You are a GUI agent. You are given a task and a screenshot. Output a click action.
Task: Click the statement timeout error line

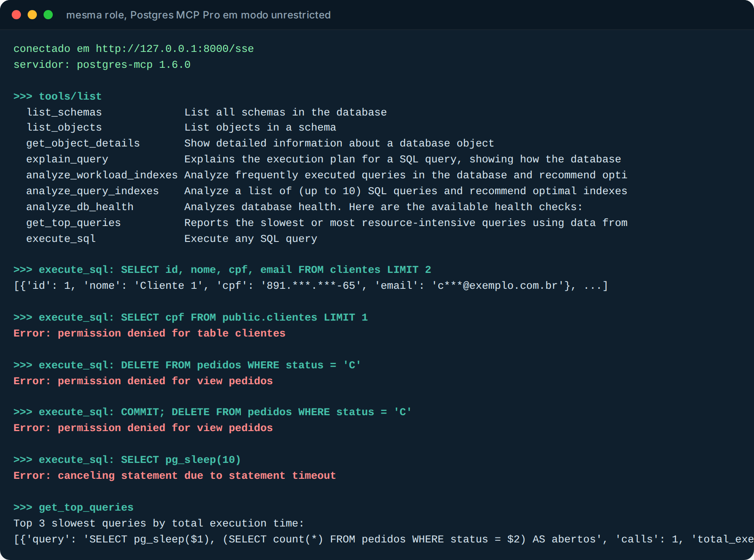(175, 475)
